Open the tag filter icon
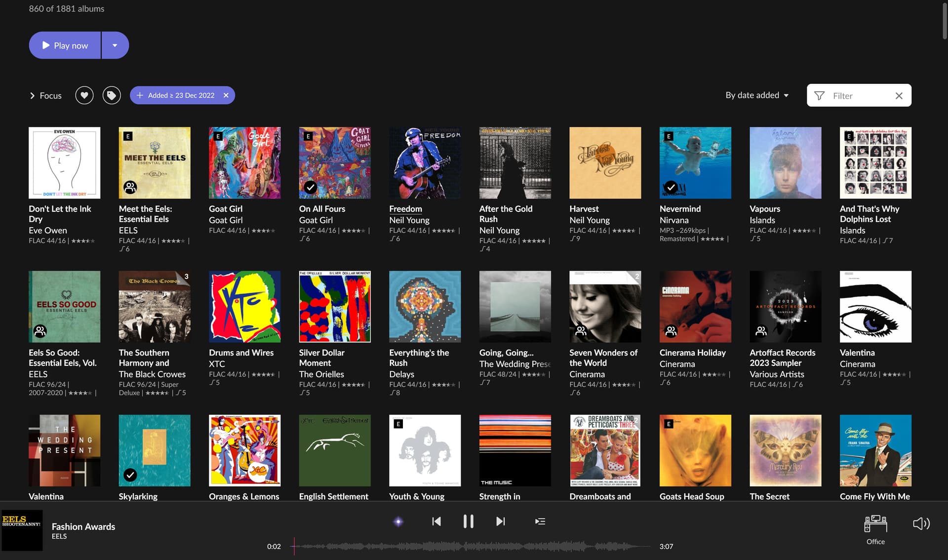The image size is (948, 560). click(112, 95)
